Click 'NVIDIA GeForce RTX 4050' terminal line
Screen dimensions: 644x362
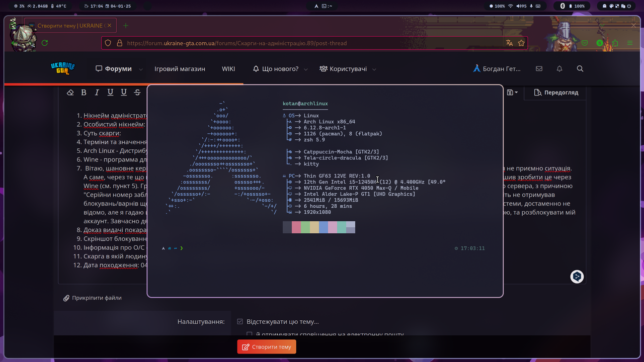tap(361, 188)
